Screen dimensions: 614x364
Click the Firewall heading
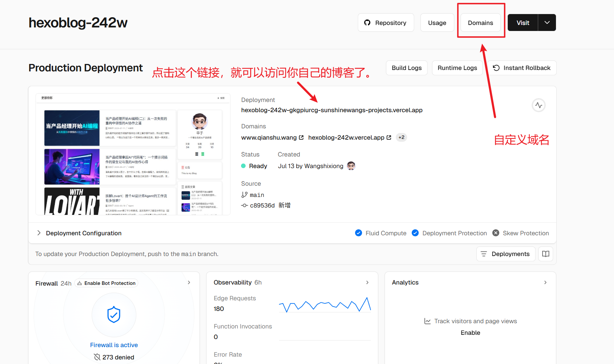tap(46, 283)
